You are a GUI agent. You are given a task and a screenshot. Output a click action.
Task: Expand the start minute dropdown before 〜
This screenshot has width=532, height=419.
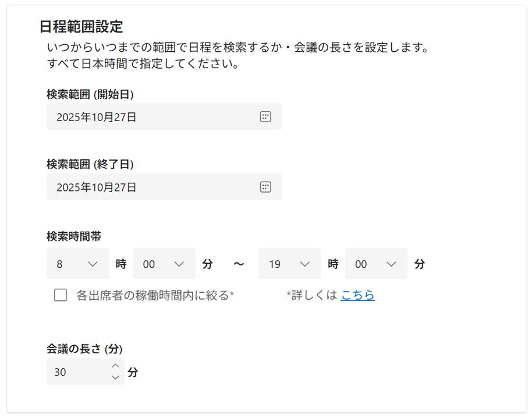[x=164, y=264]
